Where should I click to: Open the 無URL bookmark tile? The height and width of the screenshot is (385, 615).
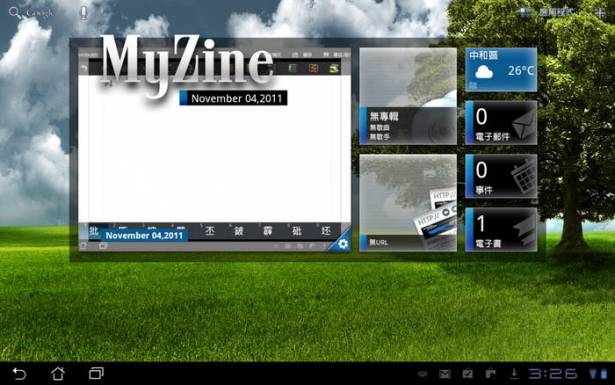point(408,203)
